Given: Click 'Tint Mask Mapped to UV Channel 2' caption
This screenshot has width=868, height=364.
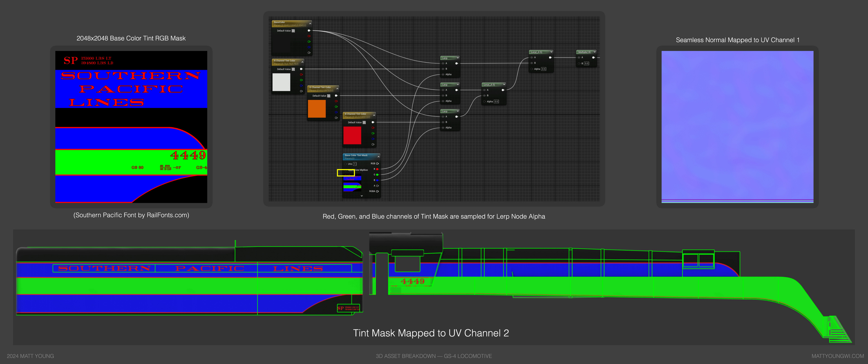Looking at the screenshot, I should coord(431,333).
